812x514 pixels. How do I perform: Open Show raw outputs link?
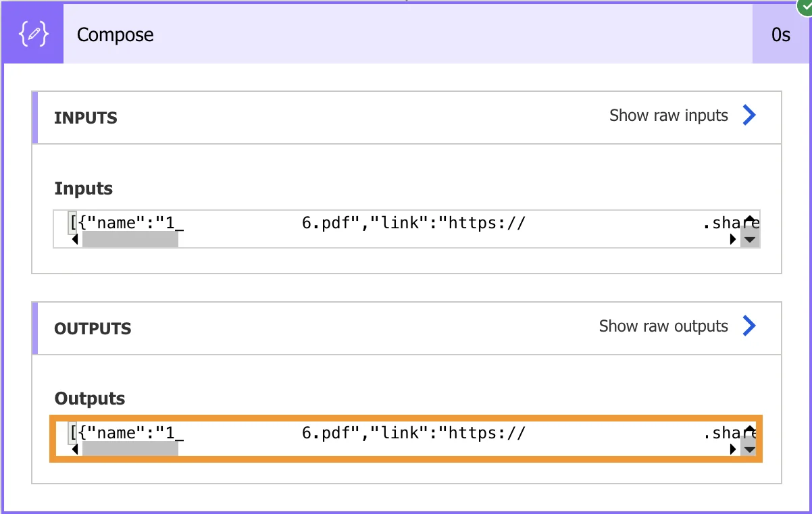pyautogui.click(x=663, y=326)
